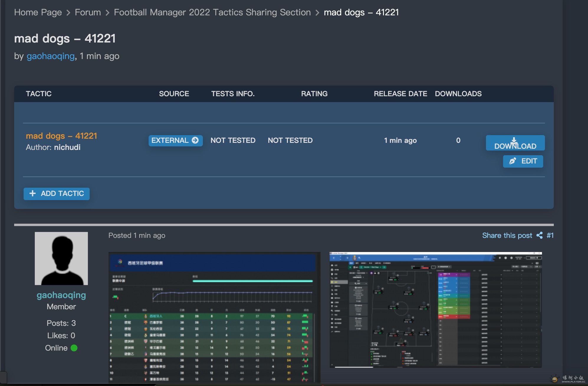Click the SOURCE column header
Image resolution: width=588 pixels, height=386 pixels.
(174, 94)
